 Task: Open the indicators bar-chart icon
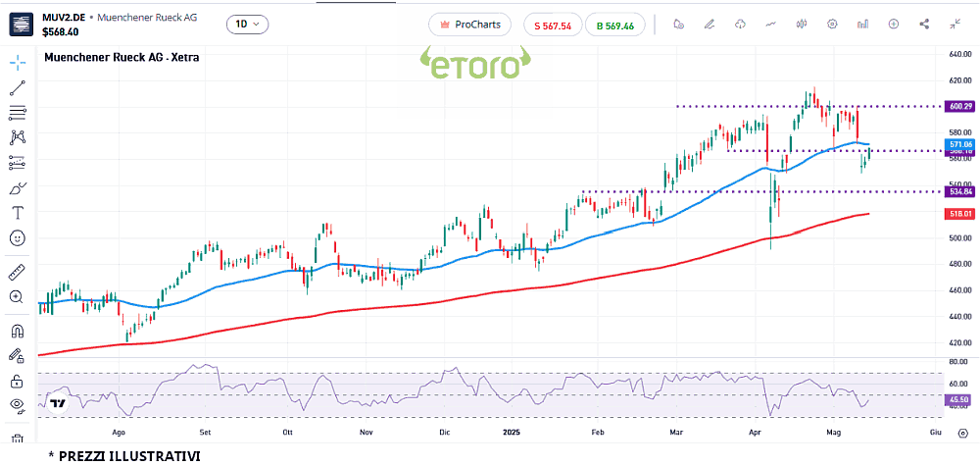point(863,25)
